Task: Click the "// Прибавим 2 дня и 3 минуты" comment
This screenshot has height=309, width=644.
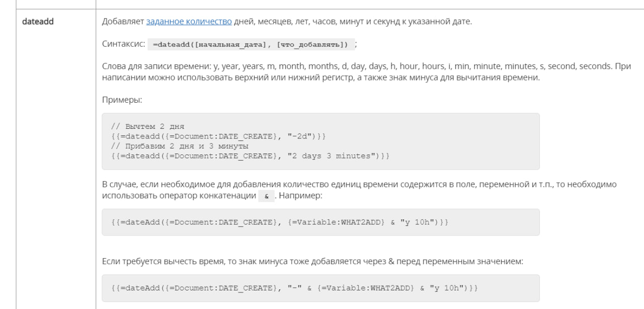Action: coord(179,146)
